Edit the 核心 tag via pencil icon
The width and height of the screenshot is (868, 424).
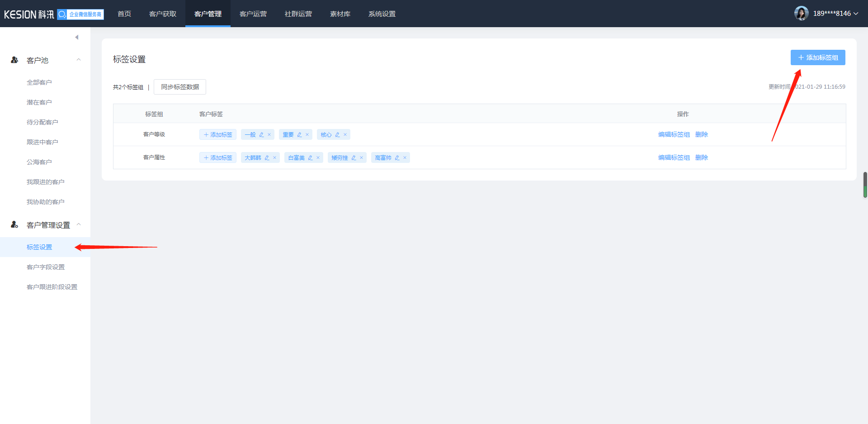tap(337, 135)
